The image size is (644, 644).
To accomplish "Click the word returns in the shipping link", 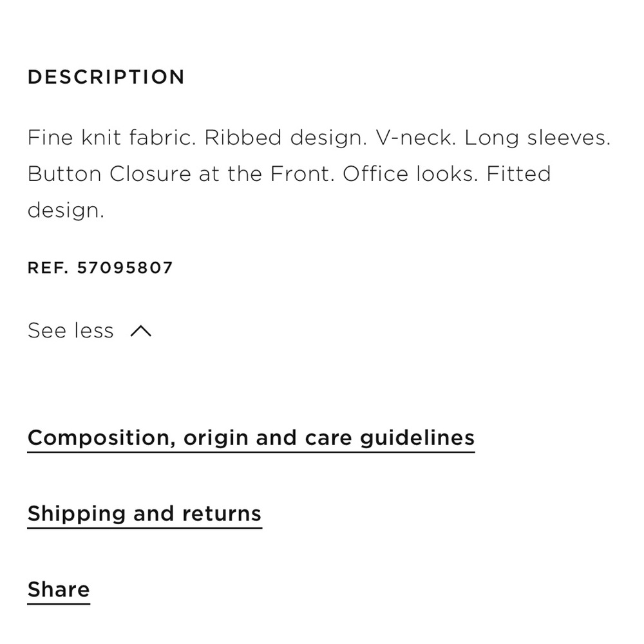I will [x=222, y=514].
